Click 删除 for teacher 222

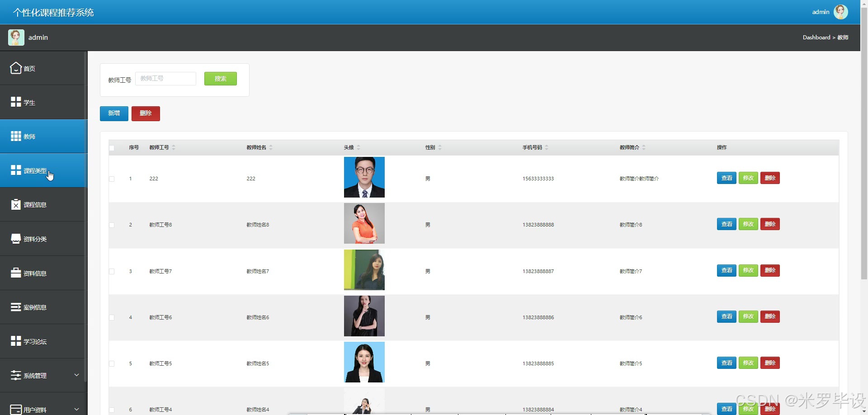point(770,178)
